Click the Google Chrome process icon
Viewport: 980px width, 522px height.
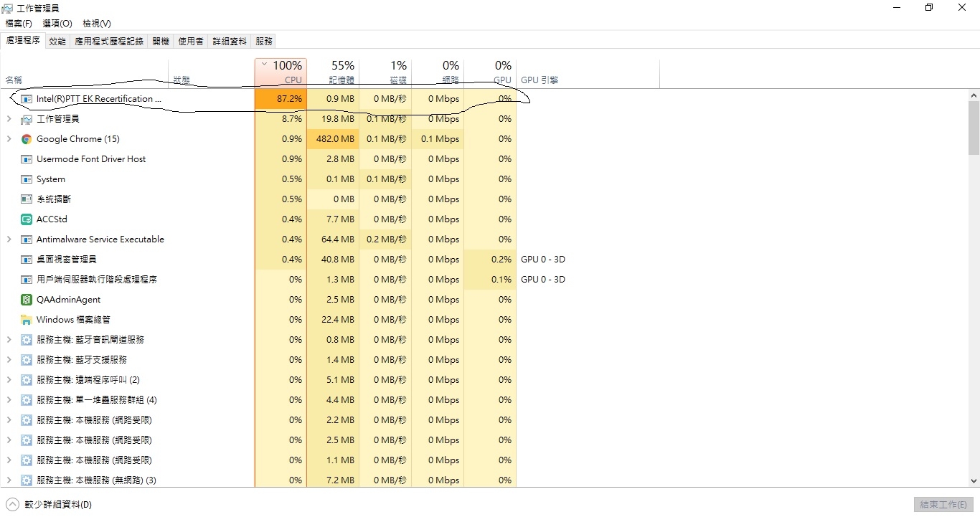[27, 139]
